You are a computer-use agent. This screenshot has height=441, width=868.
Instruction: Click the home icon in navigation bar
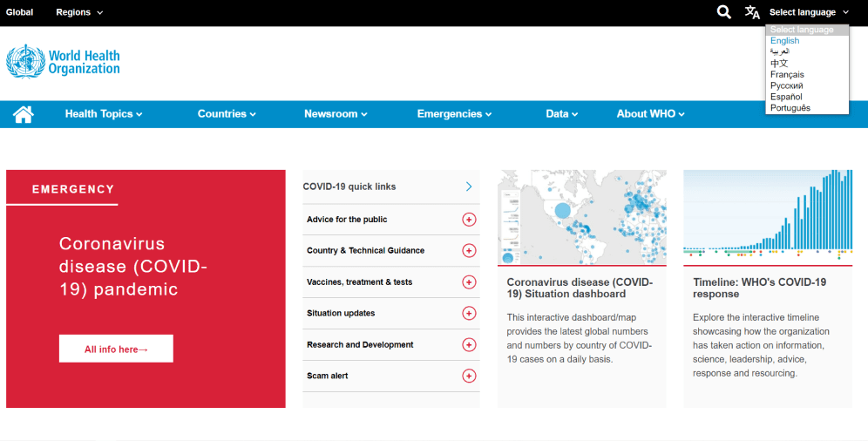[x=24, y=114]
